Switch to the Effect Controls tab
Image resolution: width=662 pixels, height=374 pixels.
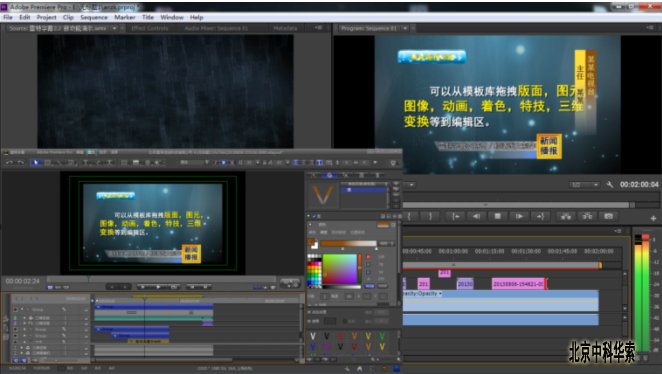(149, 28)
